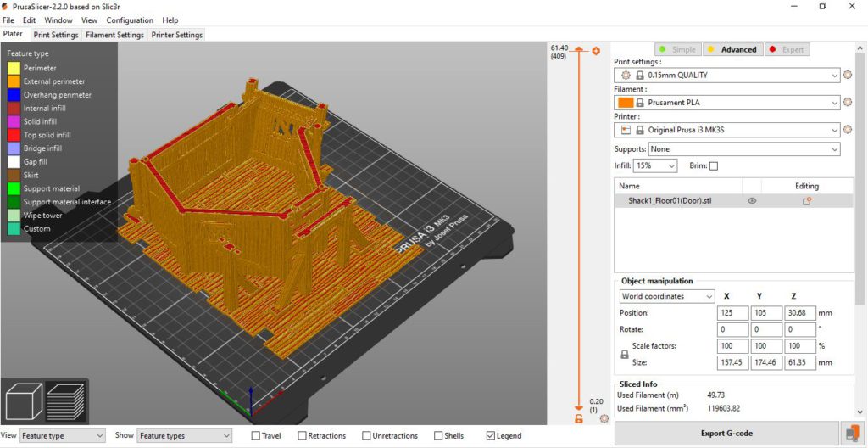Click the Editing icon for Shack1_Floor01 object
This screenshot has width=868, height=448.
[806, 201]
